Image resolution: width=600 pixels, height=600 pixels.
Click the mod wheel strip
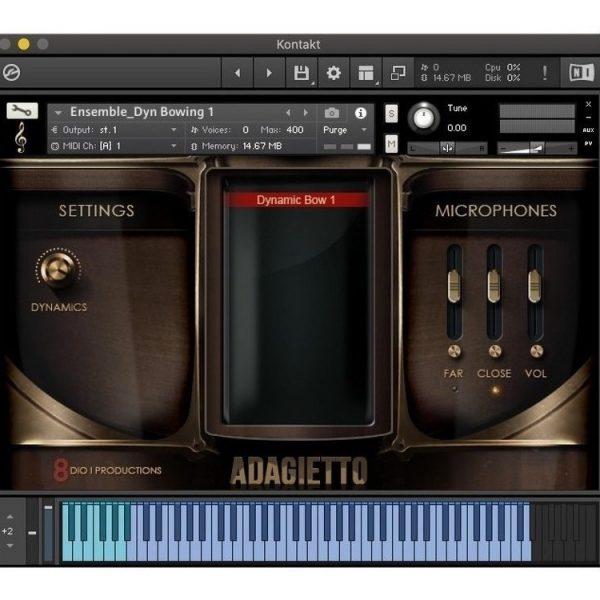coord(48,532)
